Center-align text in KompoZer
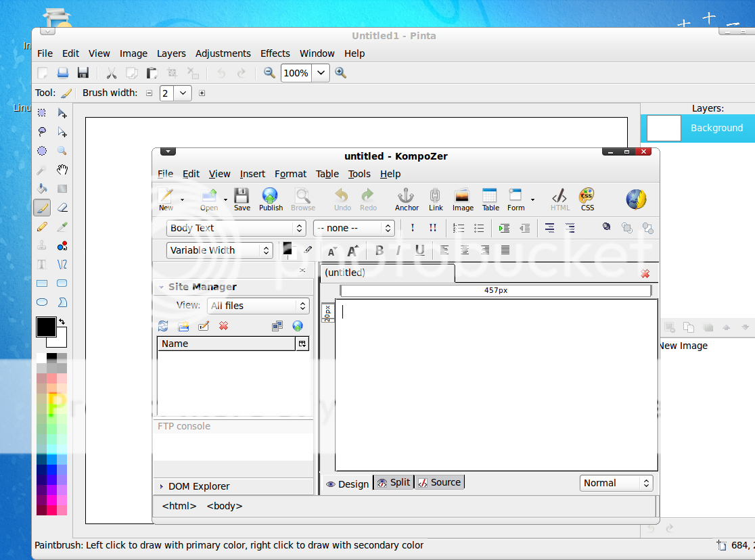 [464, 250]
